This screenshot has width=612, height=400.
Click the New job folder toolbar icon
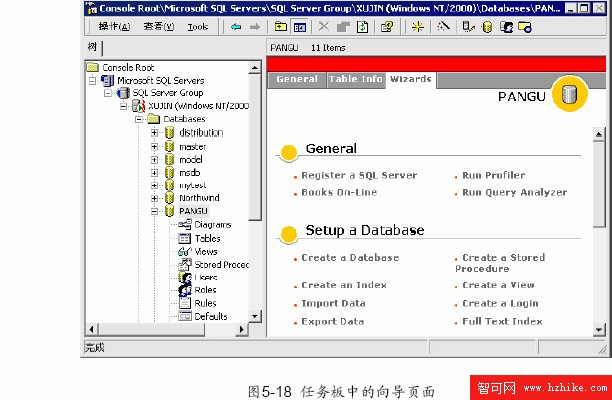(525, 27)
